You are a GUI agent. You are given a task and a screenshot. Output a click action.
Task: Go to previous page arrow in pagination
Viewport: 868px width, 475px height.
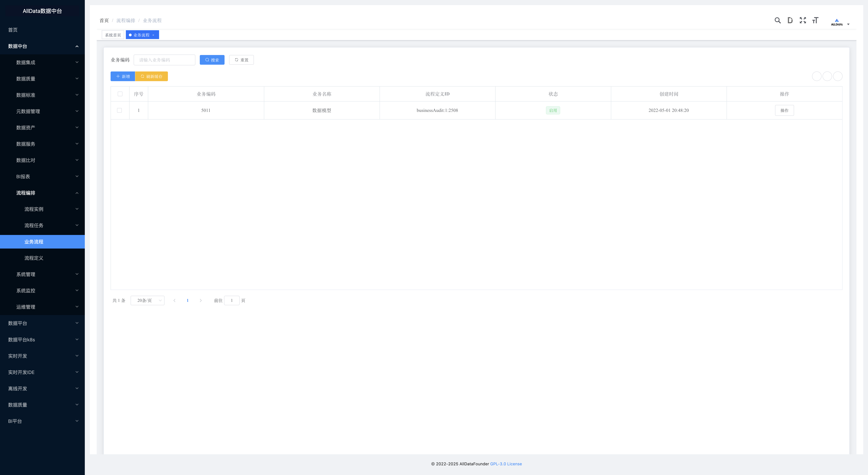[x=174, y=300]
